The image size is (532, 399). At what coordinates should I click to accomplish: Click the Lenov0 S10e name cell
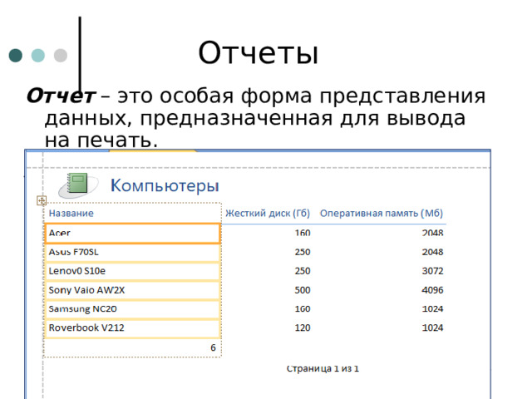pos(132,271)
